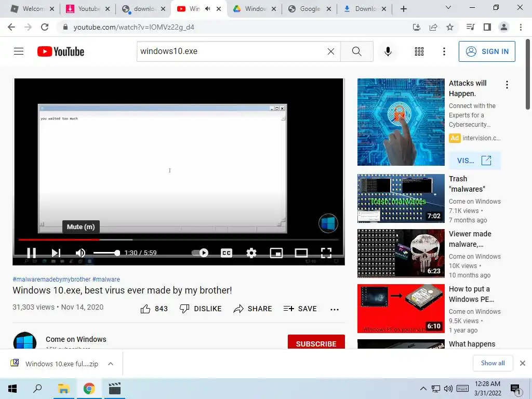This screenshot has height=399, width=532.
Task: Open a new tab with plus
Action: 403,9
